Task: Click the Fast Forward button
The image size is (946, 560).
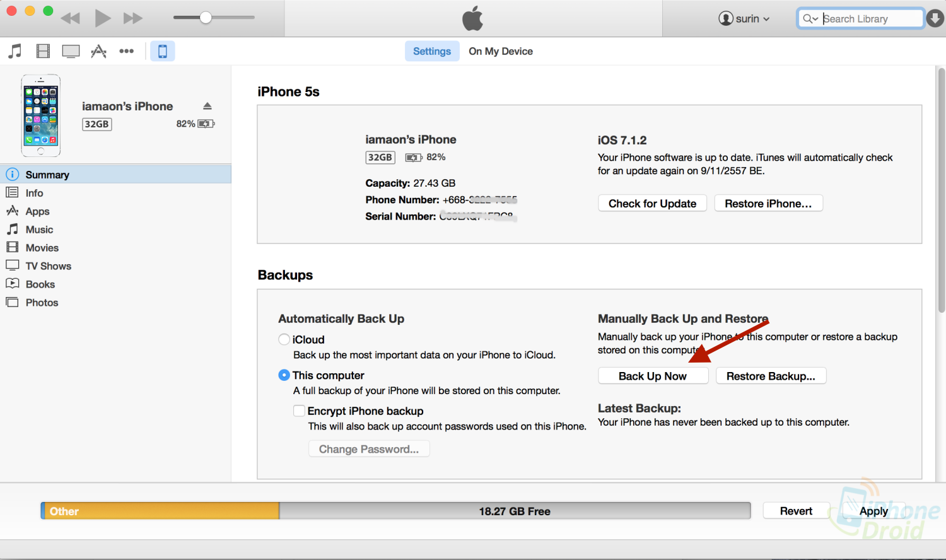Action: 133,18
